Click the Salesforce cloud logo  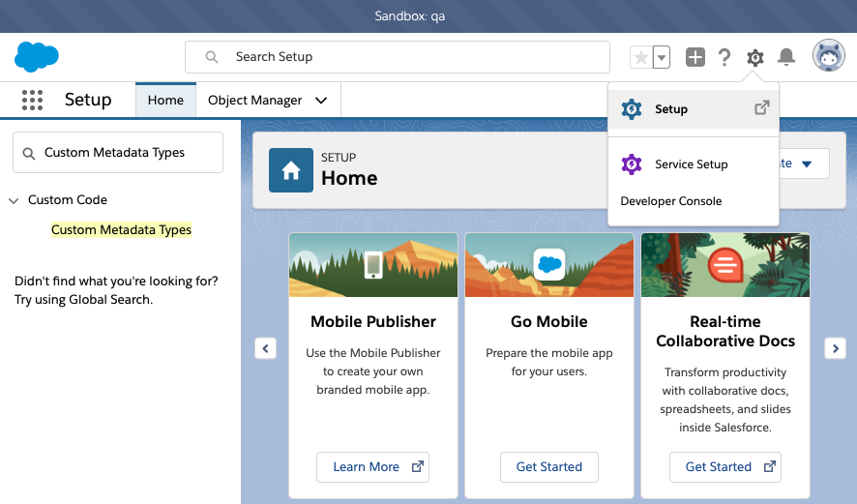point(37,57)
